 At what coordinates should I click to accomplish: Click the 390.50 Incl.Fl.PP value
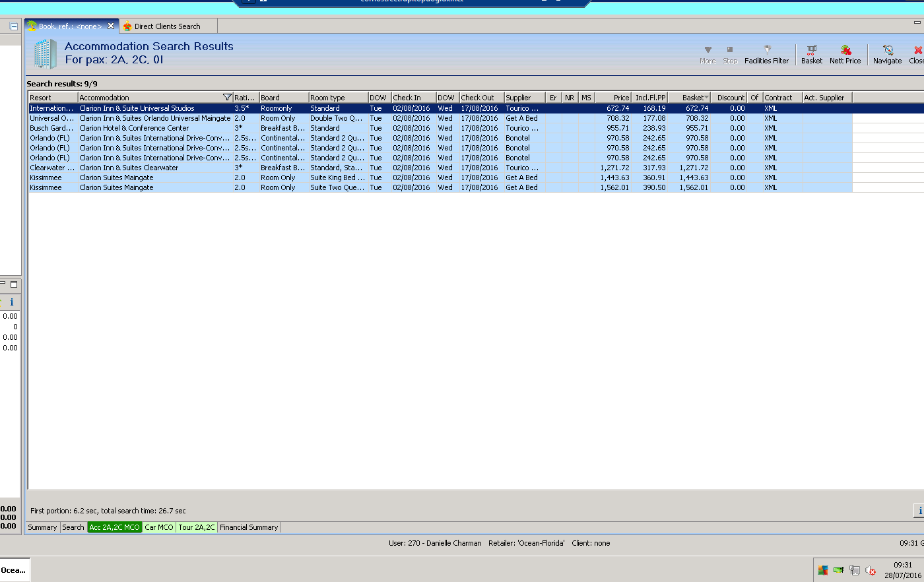coord(654,187)
